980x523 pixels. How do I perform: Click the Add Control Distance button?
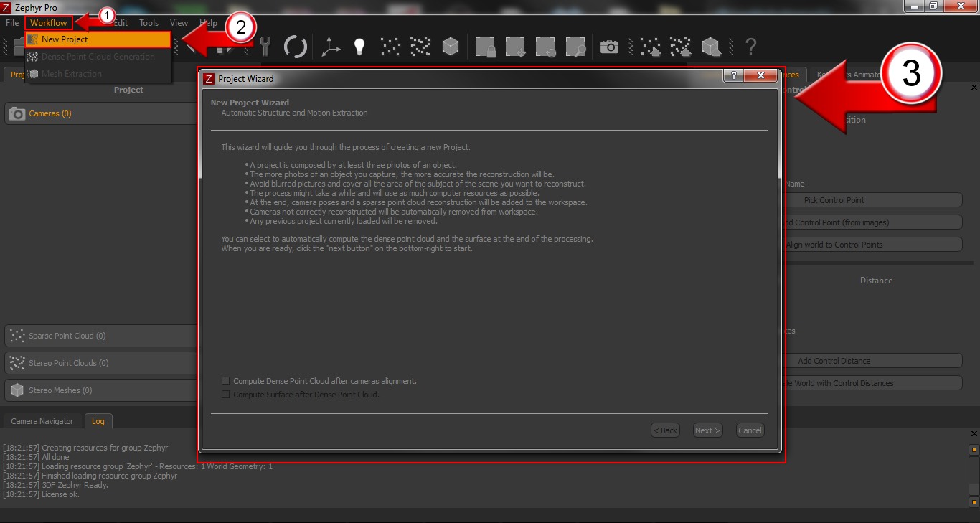click(873, 361)
